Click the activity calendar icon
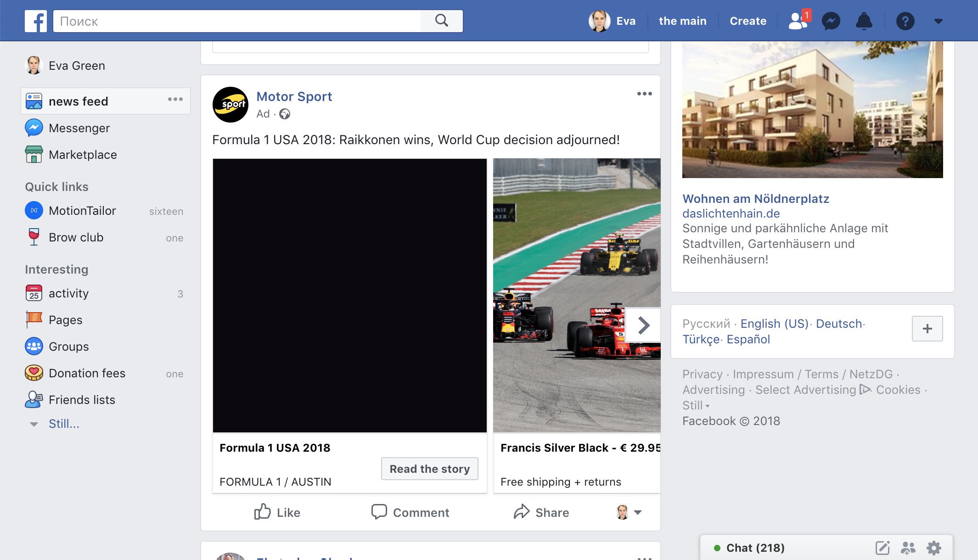The image size is (978, 560). 34,293
